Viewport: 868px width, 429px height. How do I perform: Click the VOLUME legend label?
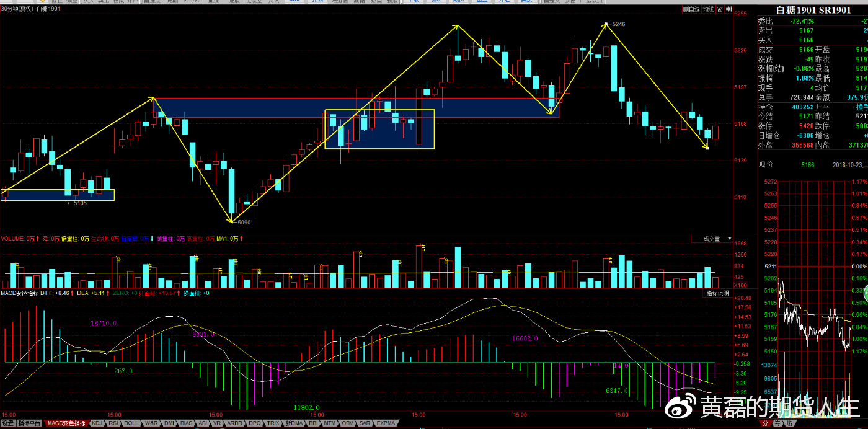[12, 239]
